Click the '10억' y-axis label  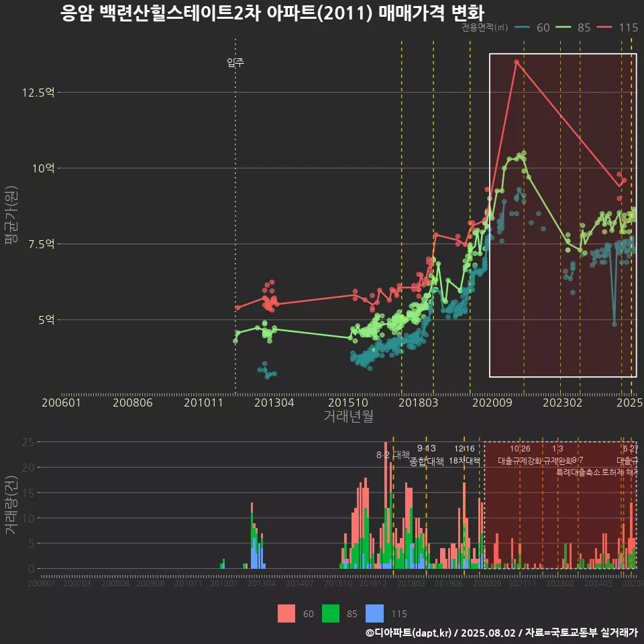44,168
